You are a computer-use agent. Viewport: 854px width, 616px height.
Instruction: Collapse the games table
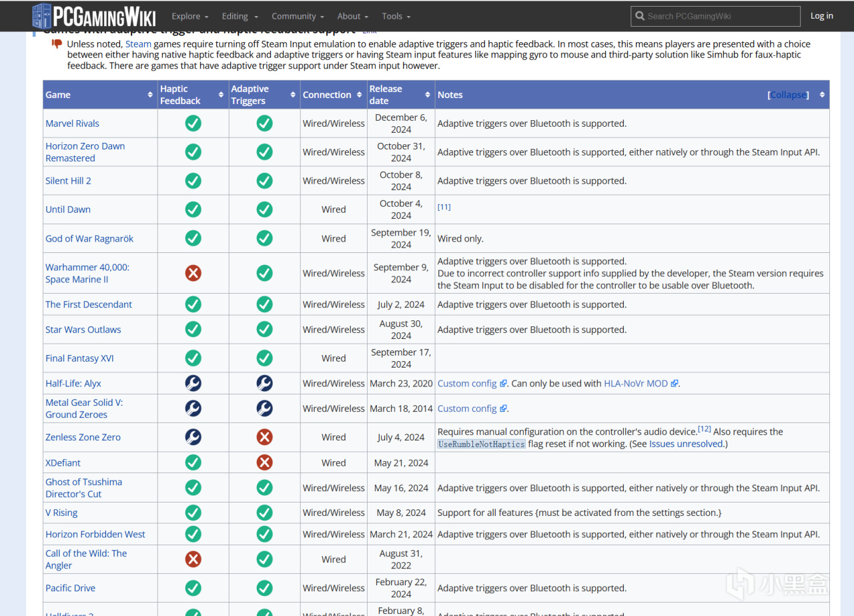coord(788,95)
